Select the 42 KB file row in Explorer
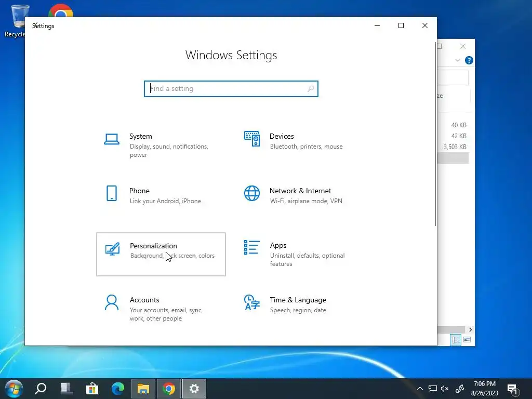532x399 pixels. [x=455, y=136]
